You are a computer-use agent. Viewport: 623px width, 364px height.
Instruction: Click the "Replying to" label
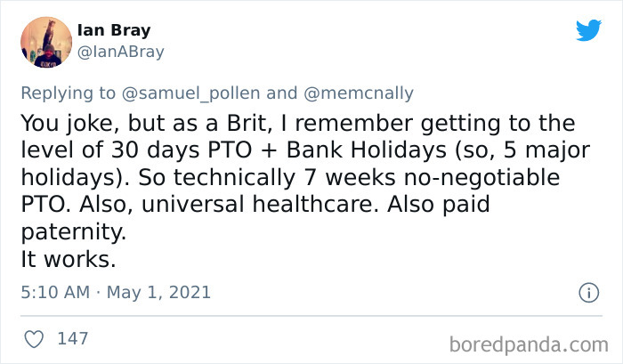pos(69,92)
